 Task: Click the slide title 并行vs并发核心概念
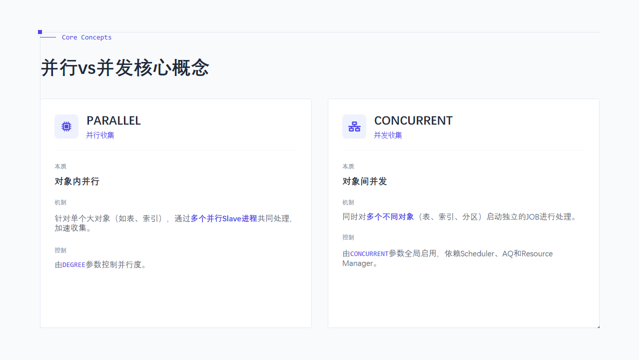125,68
